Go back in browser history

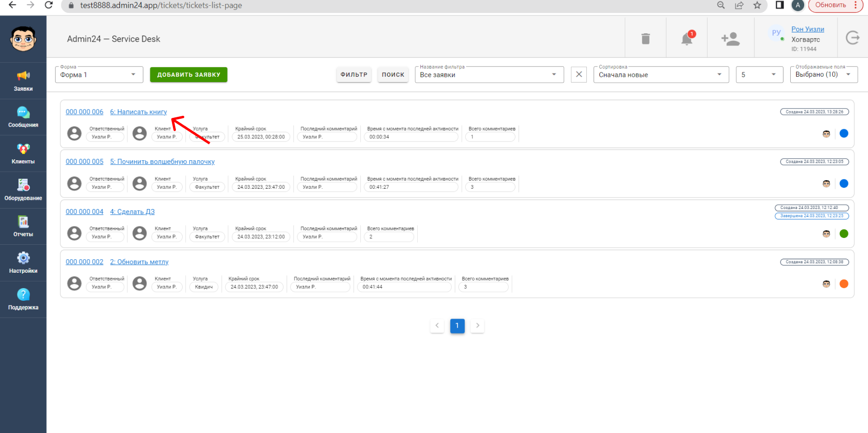13,5
